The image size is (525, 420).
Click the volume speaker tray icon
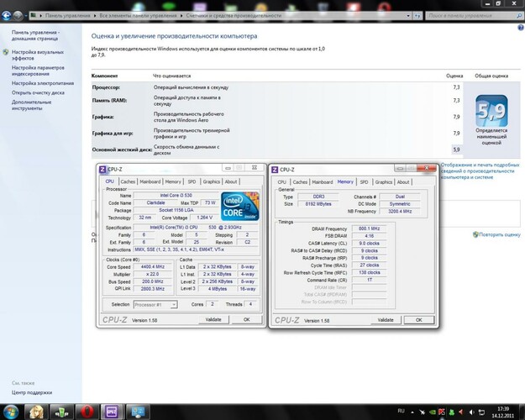pos(471,412)
